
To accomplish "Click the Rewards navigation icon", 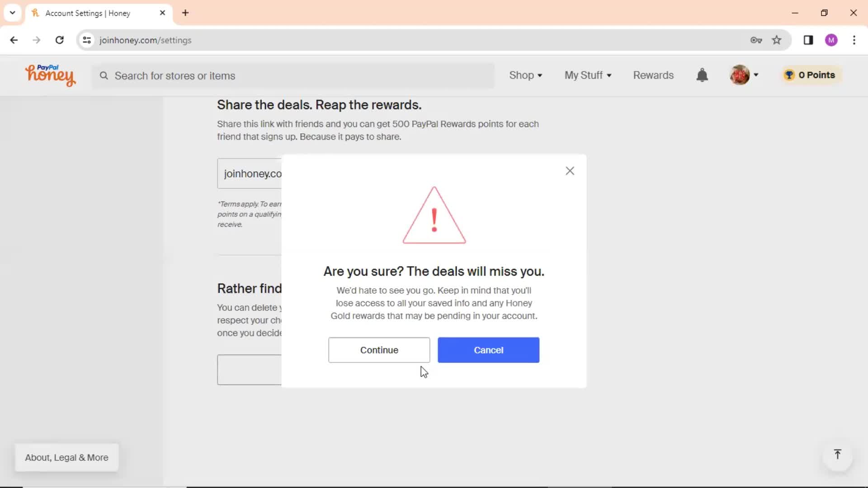I will click(x=653, y=75).
